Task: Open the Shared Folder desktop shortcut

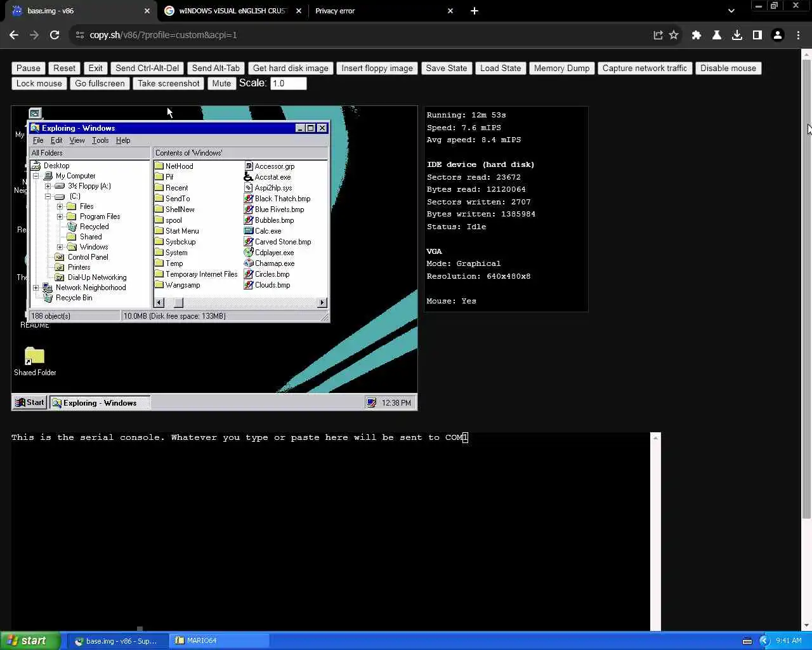Action: click(x=35, y=361)
